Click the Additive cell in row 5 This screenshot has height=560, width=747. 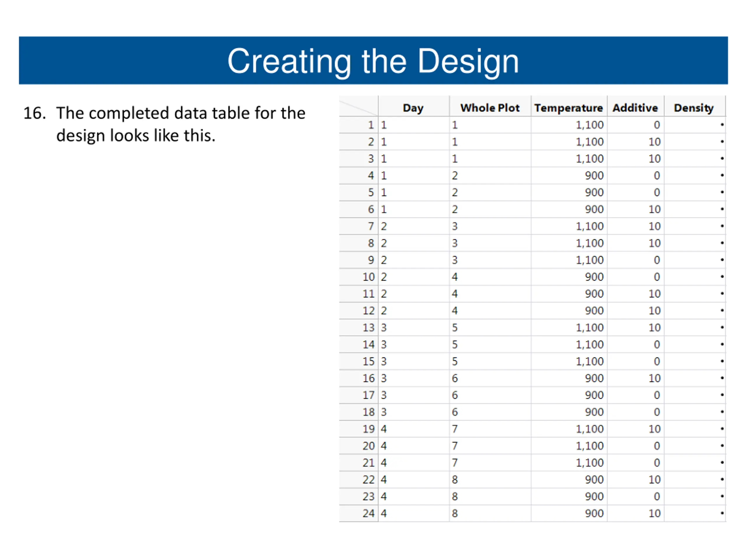point(635,192)
